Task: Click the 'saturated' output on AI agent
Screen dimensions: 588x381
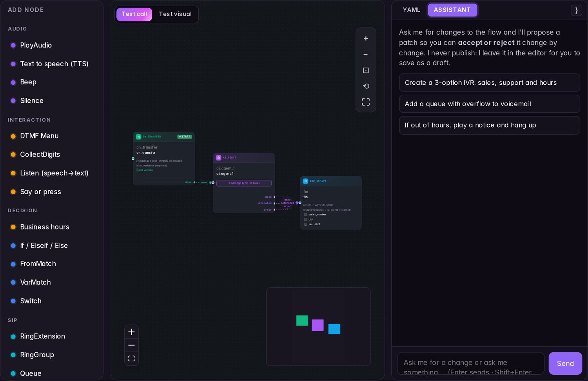Action: [x=265, y=203]
